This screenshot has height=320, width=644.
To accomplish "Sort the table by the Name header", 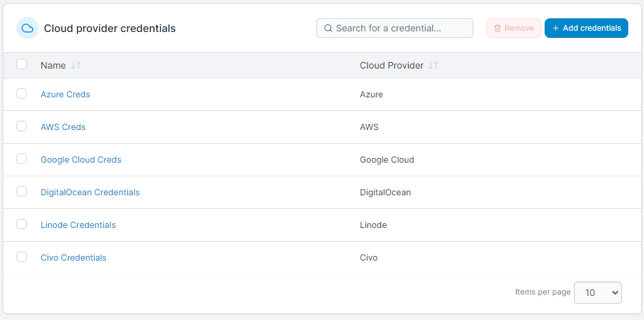I will [53, 65].
